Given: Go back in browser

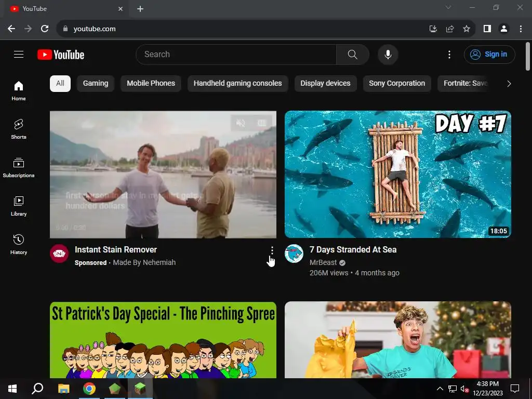Looking at the screenshot, I should point(11,29).
